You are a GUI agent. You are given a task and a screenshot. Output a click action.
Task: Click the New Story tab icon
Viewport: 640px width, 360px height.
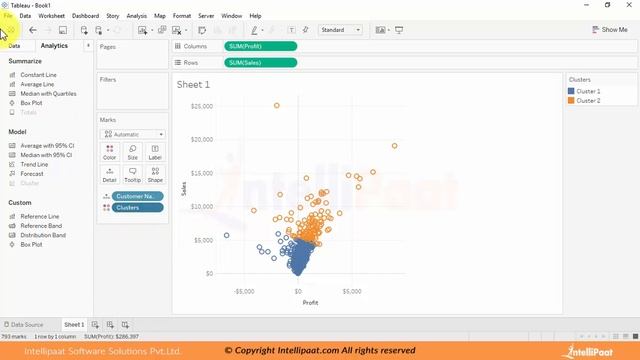coord(125,325)
